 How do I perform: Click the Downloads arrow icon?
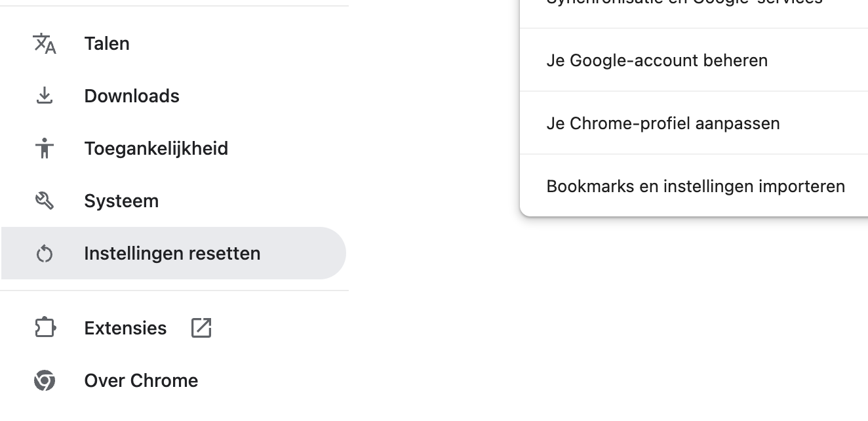(x=44, y=95)
